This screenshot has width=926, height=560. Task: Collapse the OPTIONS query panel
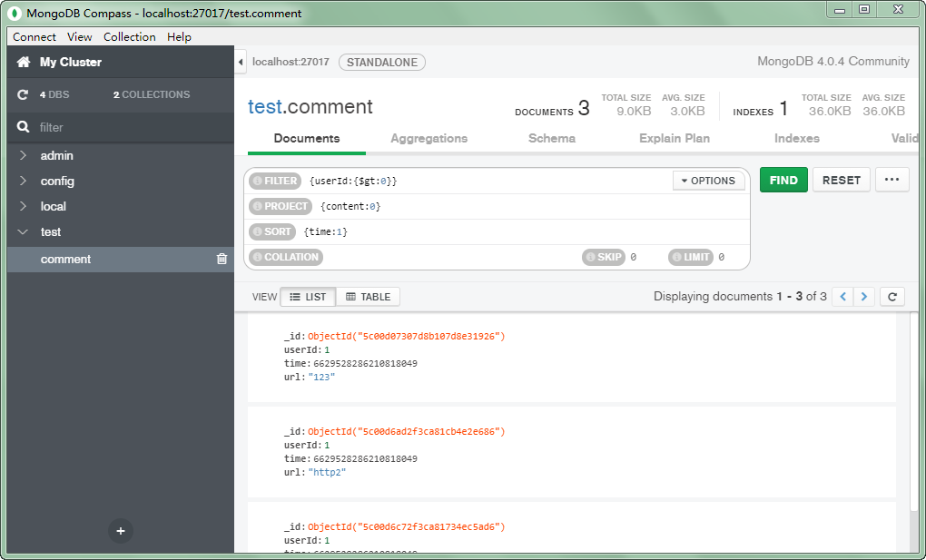[x=708, y=181]
